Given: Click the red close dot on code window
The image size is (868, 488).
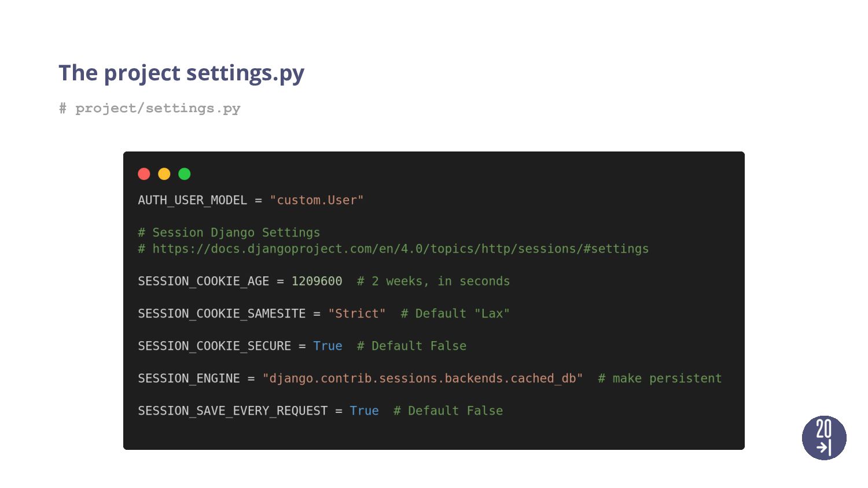Looking at the screenshot, I should (144, 174).
